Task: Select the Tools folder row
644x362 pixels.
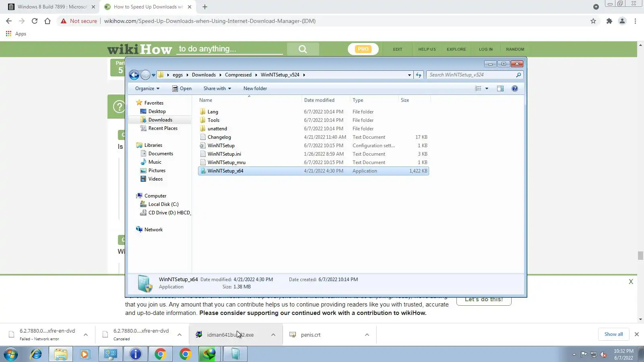Action: (x=313, y=120)
